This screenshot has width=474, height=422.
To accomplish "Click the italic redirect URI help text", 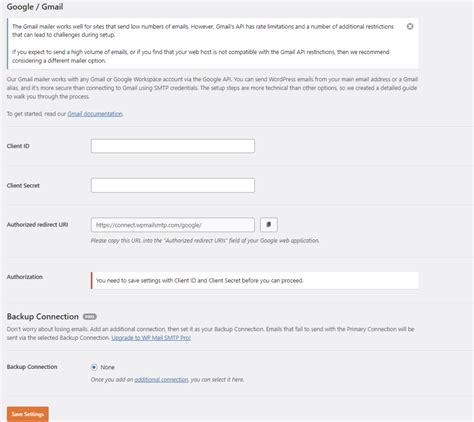I will tap(205, 240).
